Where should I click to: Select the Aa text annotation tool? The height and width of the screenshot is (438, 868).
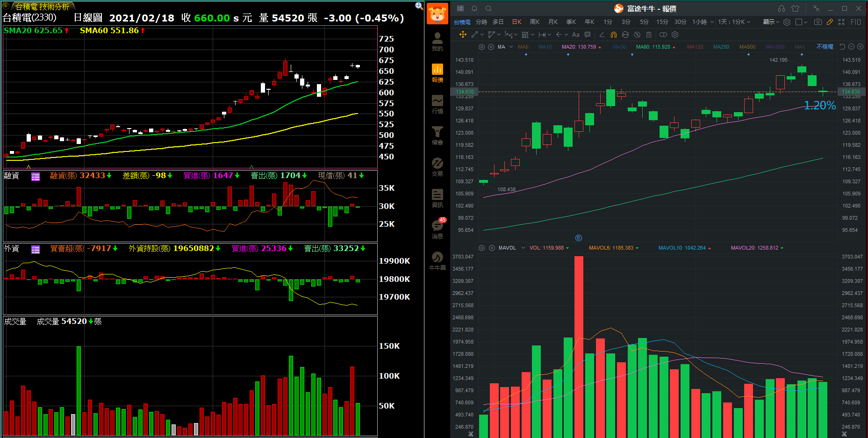click(575, 35)
